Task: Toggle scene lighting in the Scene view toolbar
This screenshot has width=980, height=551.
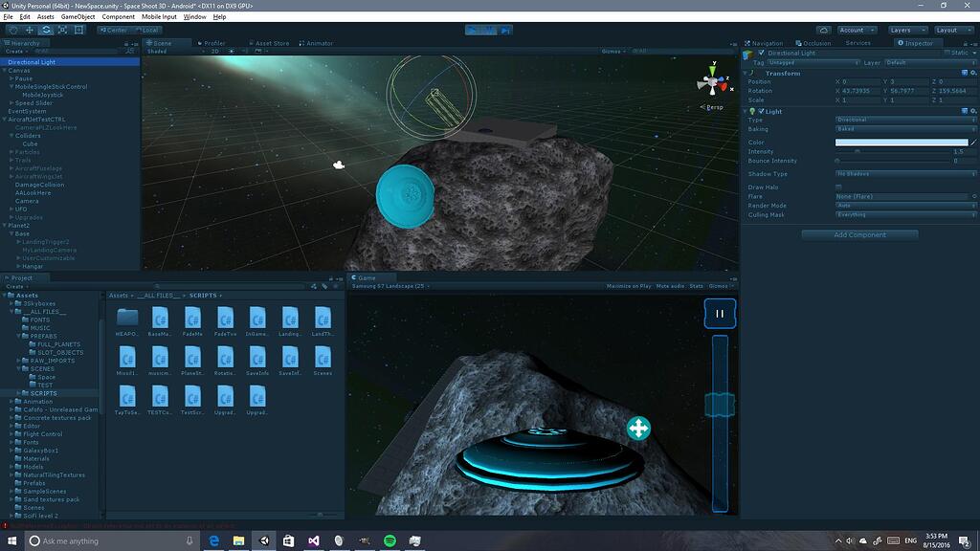Action: pos(232,51)
